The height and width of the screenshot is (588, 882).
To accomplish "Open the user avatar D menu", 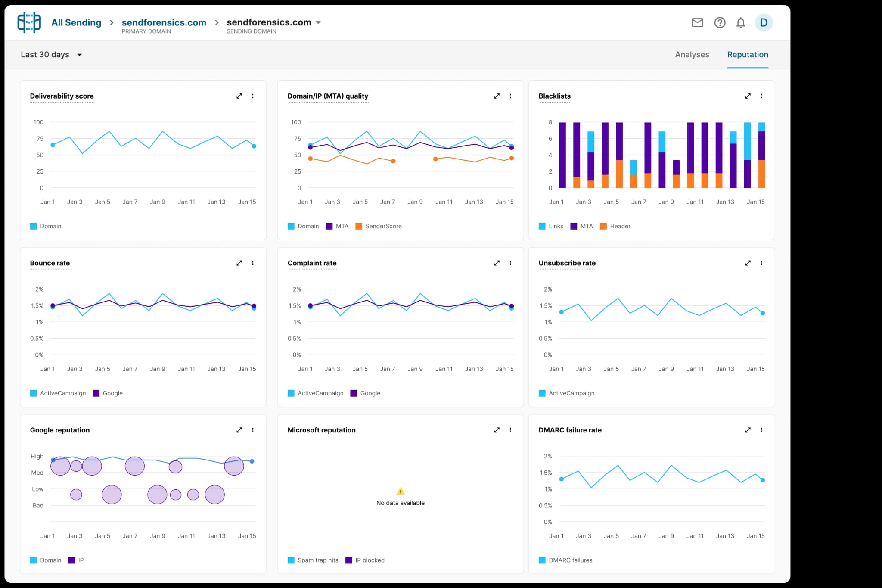I will click(764, 22).
